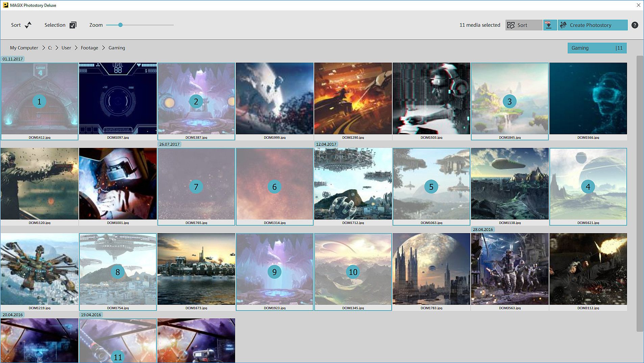Click the Footage breadcrumb folder
Screen dimensions: 644x363
click(89, 48)
